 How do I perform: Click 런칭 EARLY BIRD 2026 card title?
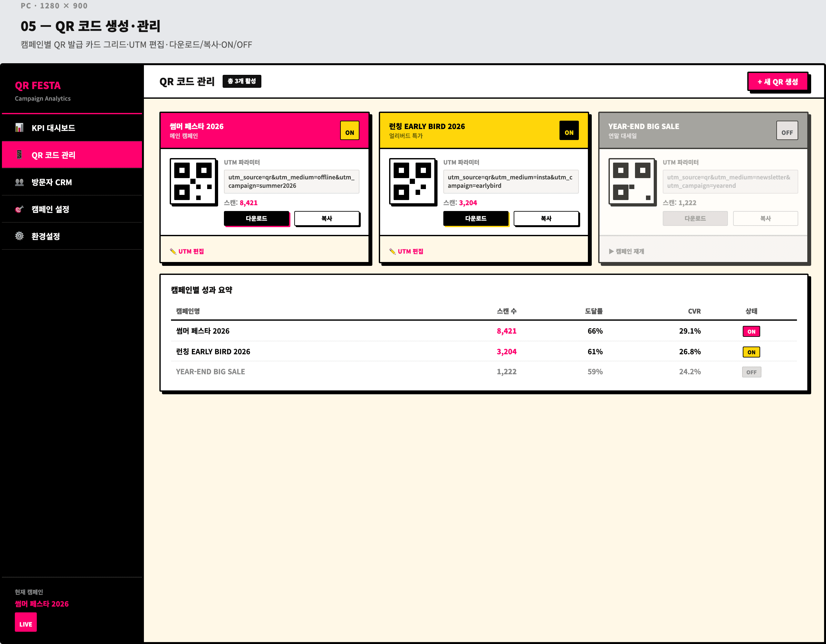click(x=427, y=126)
